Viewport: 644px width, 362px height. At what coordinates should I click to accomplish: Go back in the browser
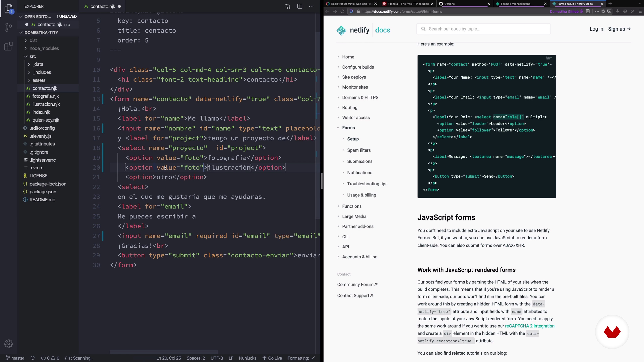point(327,12)
